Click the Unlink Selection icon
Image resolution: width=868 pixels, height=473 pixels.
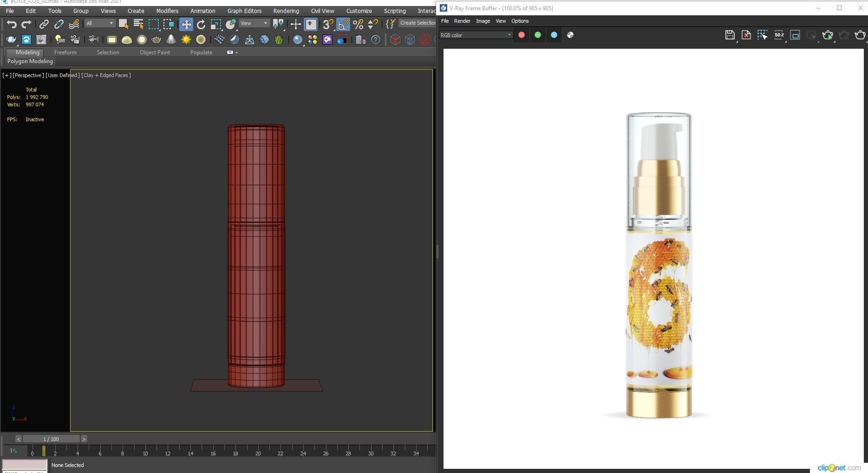(59, 24)
